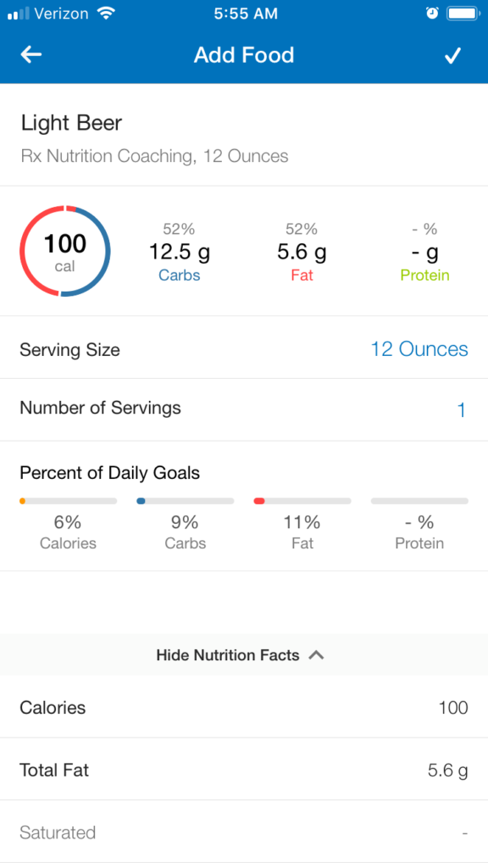
Task: Select the 5.6 g Fat macro value
Action: 302,252
